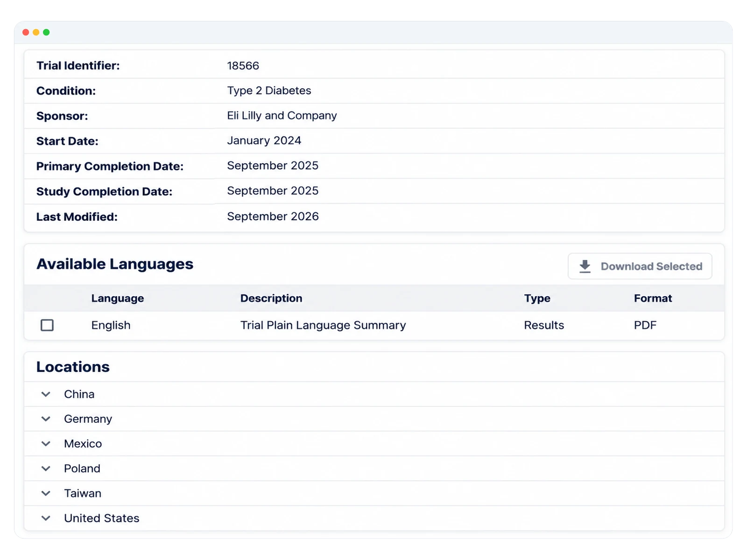Click the Condition label
Screen dimensions: 747x560
point(66,91)
